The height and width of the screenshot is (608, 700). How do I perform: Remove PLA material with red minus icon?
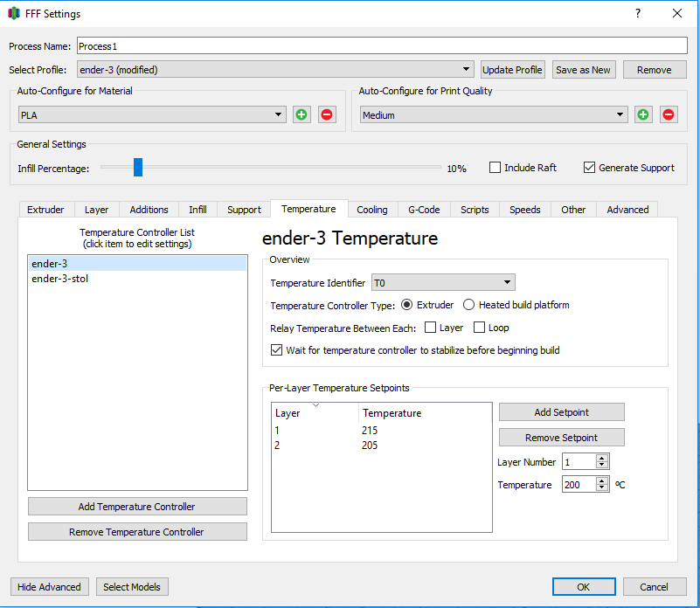[327, 114]
